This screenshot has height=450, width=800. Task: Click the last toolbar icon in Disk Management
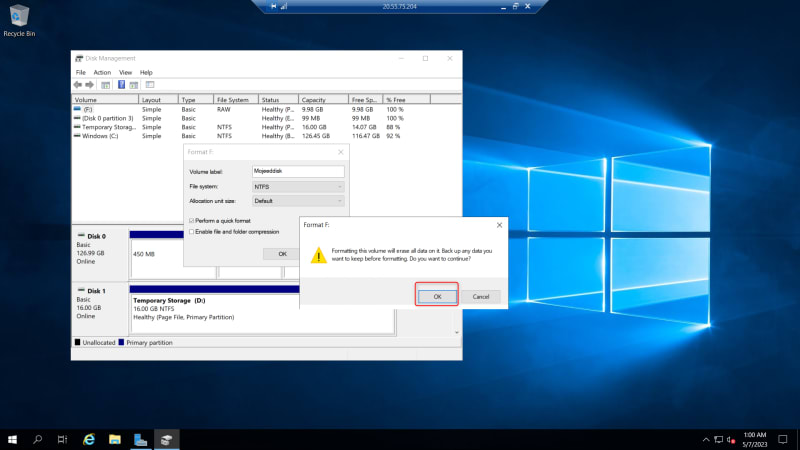(149, 85)
